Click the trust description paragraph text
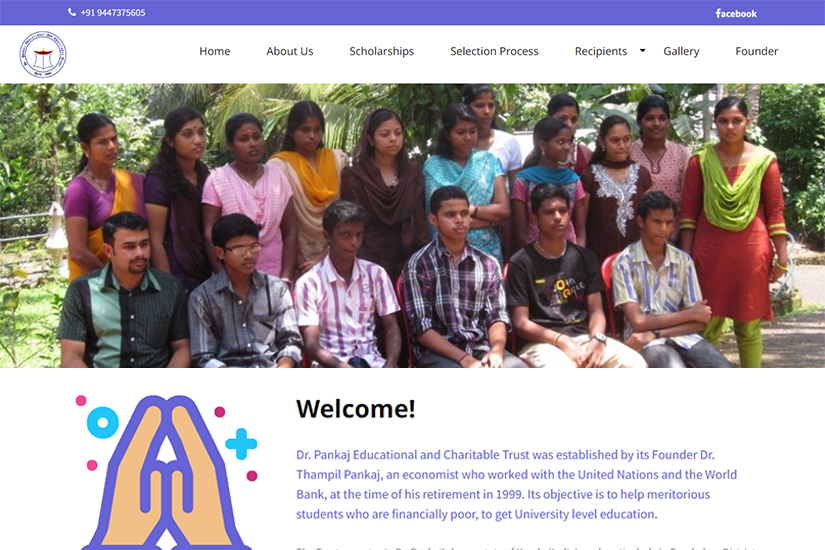825x550 pixels. [516, 484]
